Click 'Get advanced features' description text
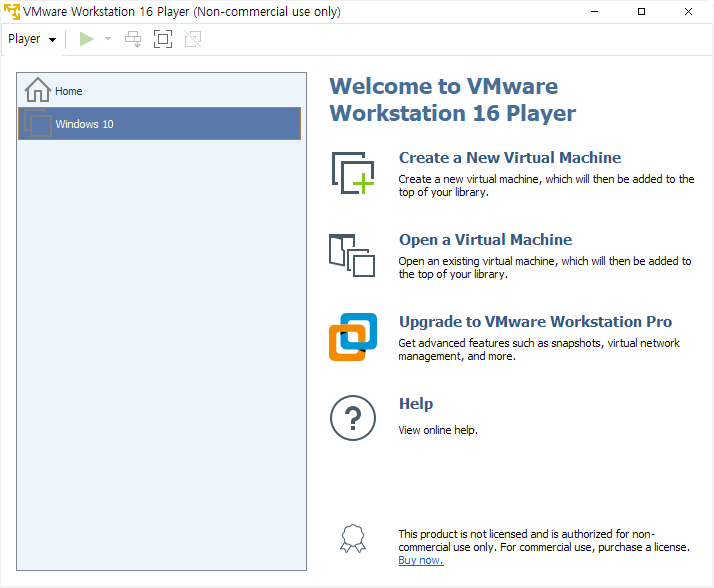 coord(539,349)
